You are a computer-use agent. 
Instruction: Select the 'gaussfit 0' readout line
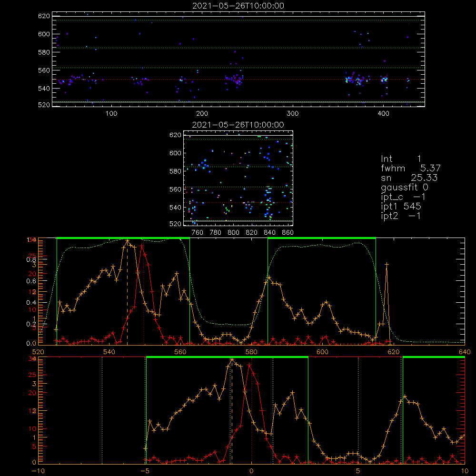pos(404,187)
